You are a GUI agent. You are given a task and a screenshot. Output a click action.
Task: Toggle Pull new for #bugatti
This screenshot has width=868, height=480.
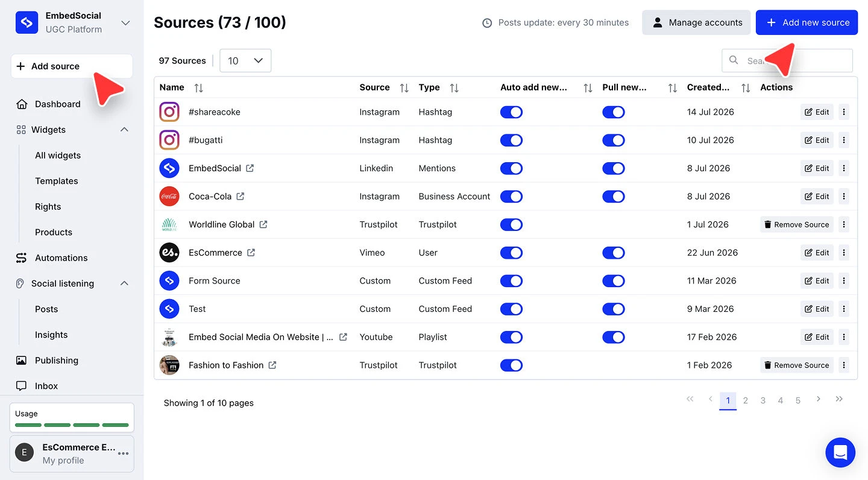(x=614, y=140)
